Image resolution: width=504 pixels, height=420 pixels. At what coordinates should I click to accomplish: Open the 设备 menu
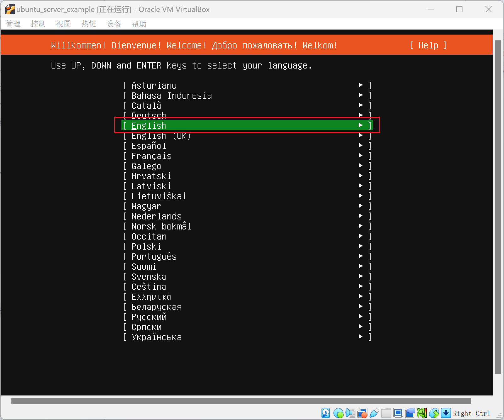tap(114, 24)
